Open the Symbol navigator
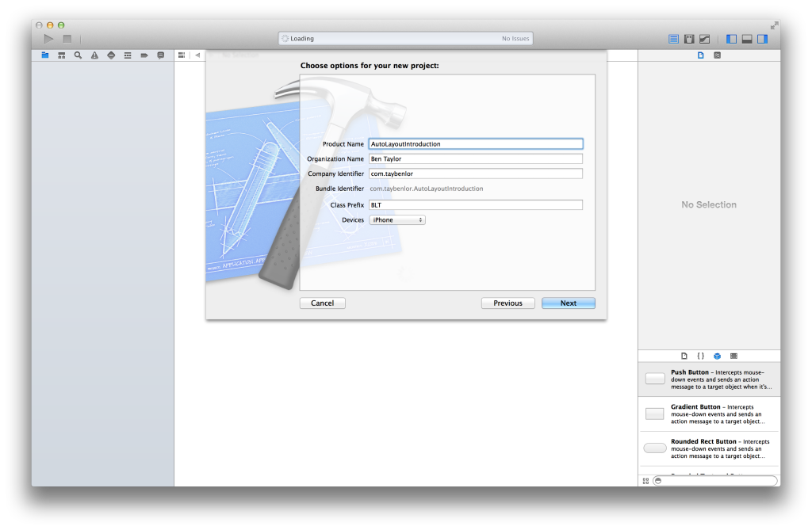 pos(62,55)
